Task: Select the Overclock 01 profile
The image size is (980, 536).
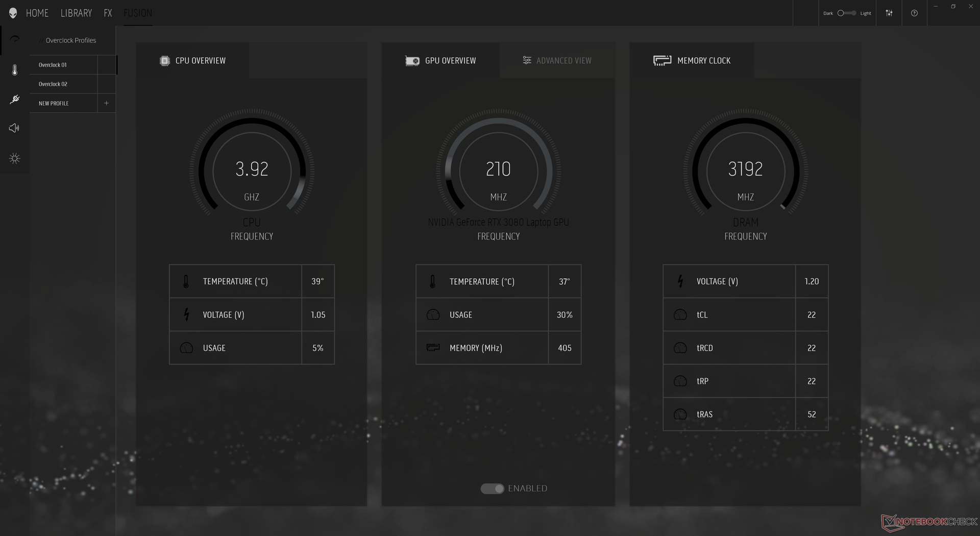Action: (x=53, y=65)
